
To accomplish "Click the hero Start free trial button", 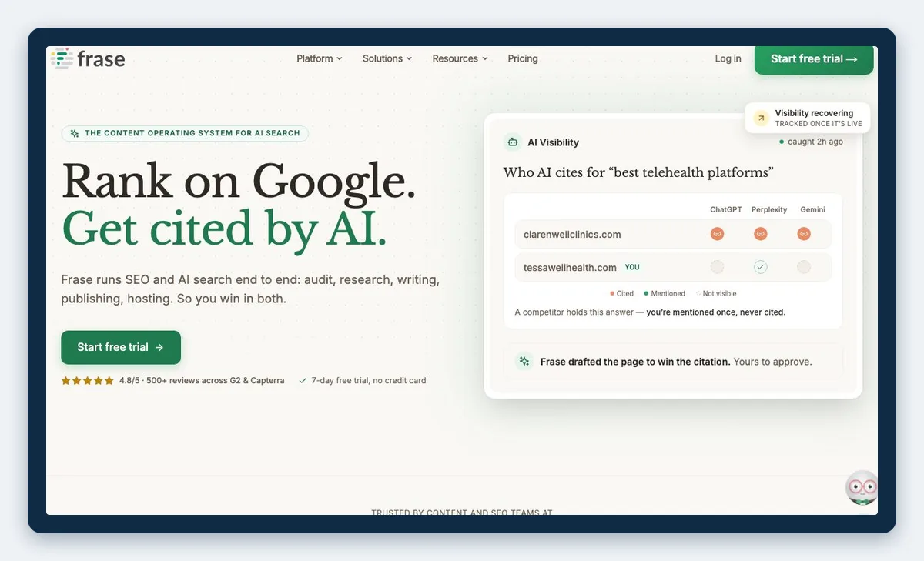I will pyautogui.click(x=121, y=347).
